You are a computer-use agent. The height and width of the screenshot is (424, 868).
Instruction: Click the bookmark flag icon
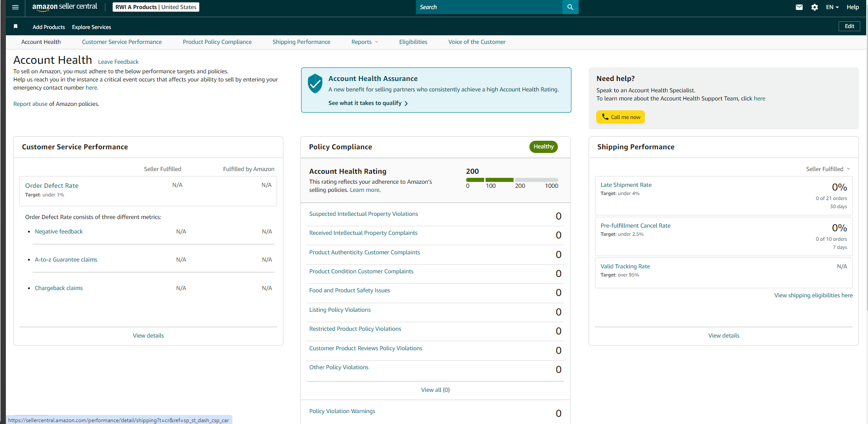(x=15, y=27)
